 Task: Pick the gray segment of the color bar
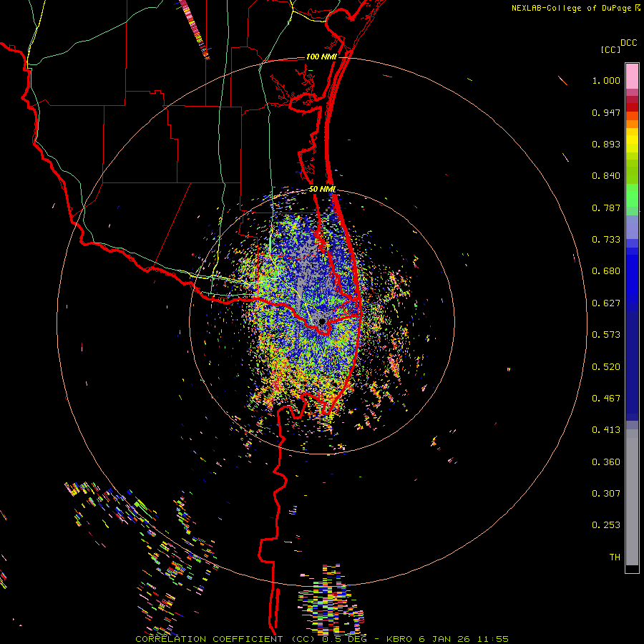tap(632, 497)
